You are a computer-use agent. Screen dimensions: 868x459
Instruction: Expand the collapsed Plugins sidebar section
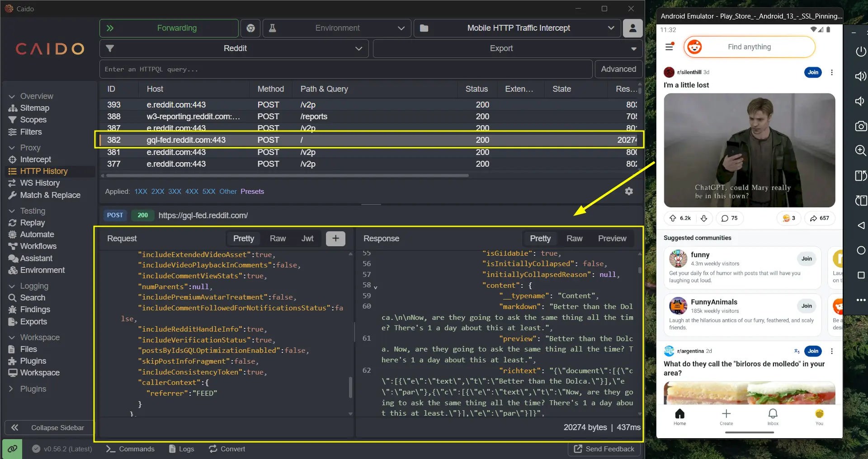pyautogui.click(x=28, y=389)
